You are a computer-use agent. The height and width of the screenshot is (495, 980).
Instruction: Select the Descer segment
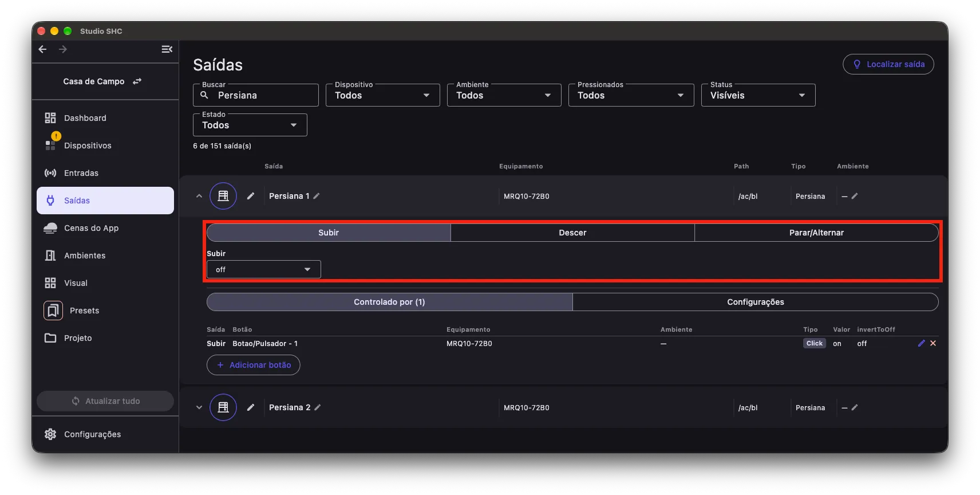point(572,233)
